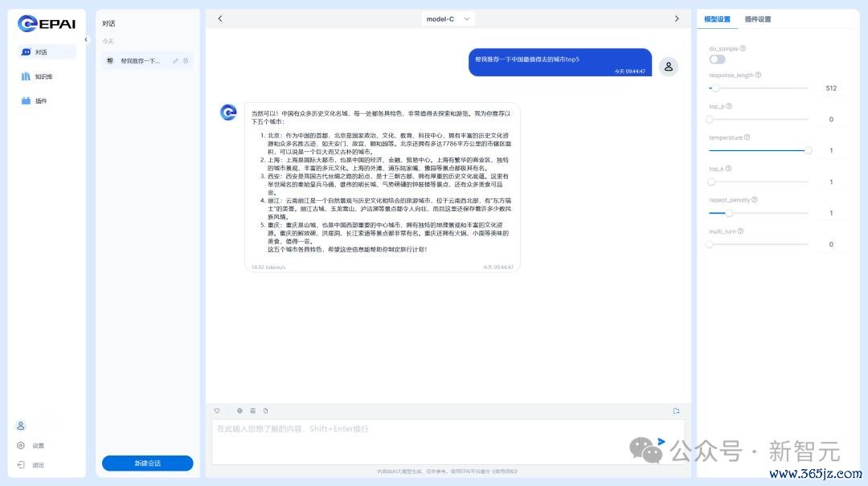This screenshot has width=868, height=486.
Task: Switch to the 模型设置 model settings tab
Action: click(x=717, y=19)
